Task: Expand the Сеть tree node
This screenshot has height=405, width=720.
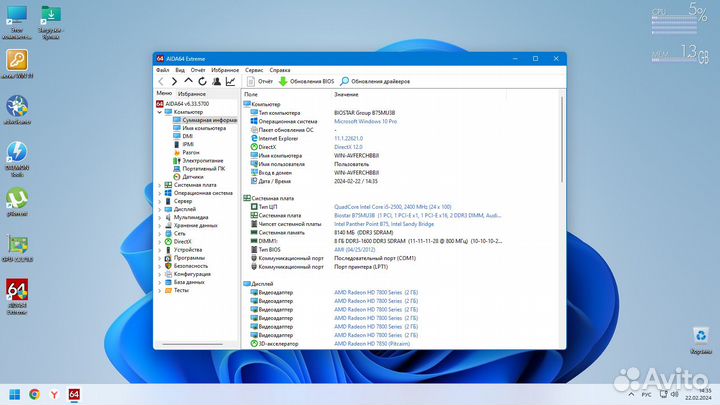Action: click(x=159, y=234)
